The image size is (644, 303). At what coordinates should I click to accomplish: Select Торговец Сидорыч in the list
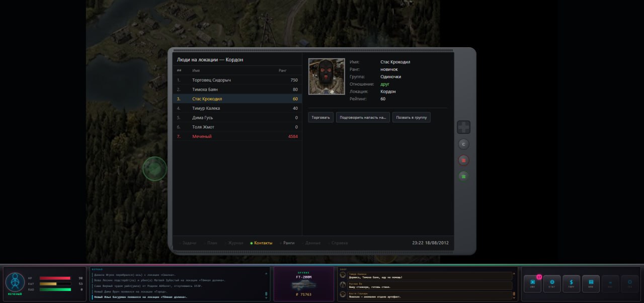tap(237, 80)
